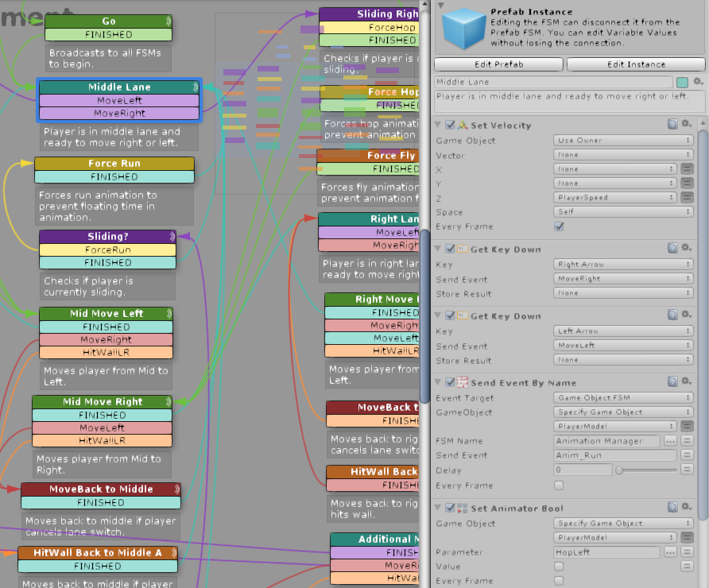Open help for the Set Velocity action
709x588 pixels.
672,125
